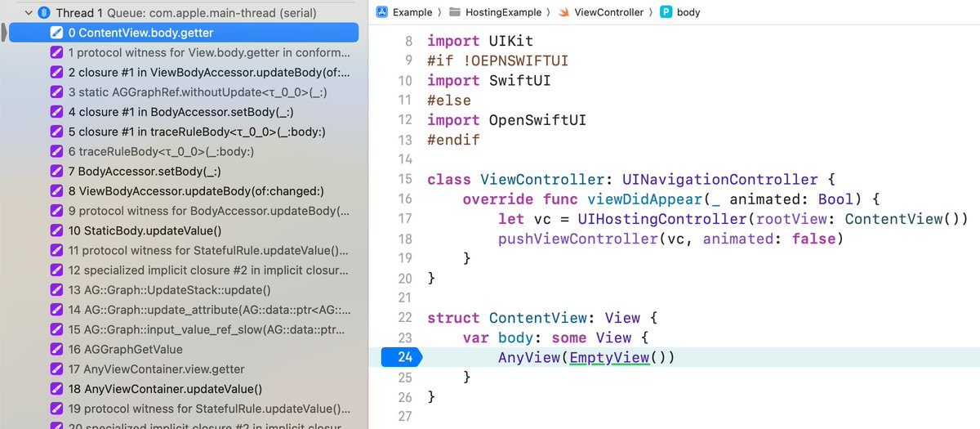Click the frame 2 closure #1 icon
The image size is (980, 429).
point(57,73)
